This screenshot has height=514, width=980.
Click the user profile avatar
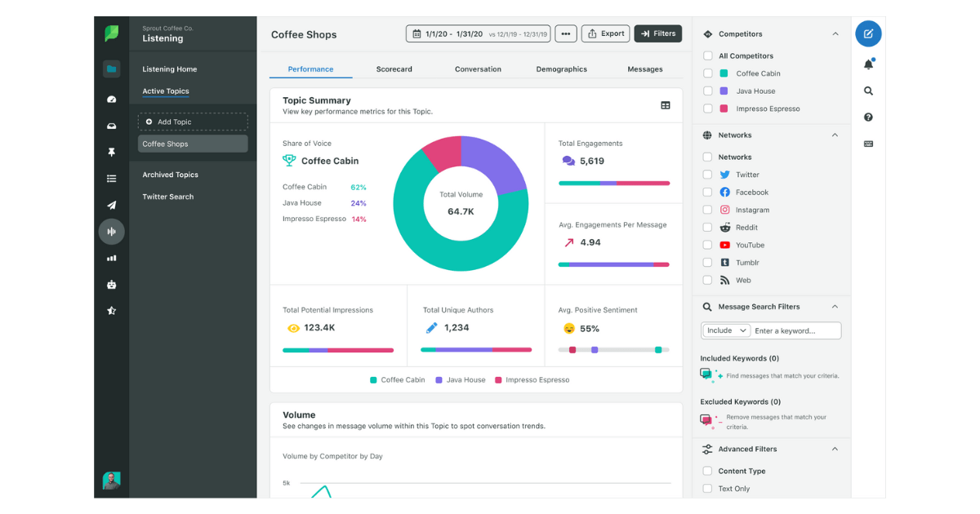[x=112, y=481]
